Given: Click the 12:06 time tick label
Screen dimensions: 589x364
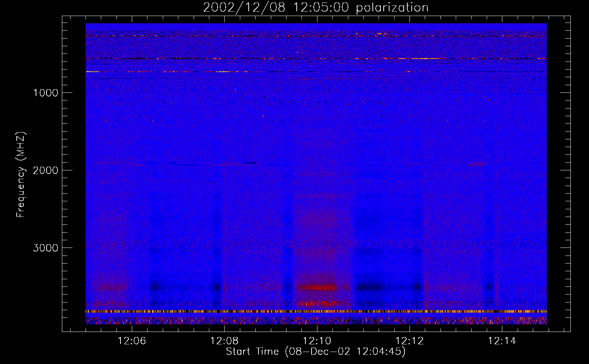Looking at the screenshot, I should (x=132, y=341).
